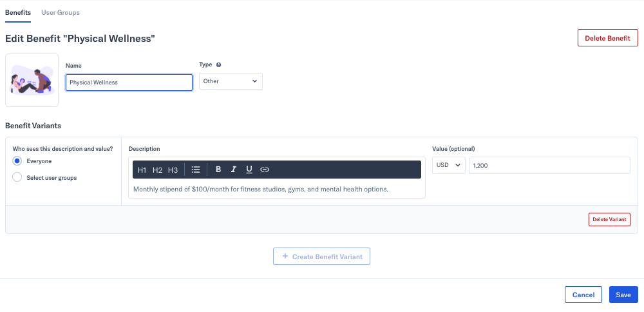Click the description text about monthly stipend

click(x=261, y=190)
